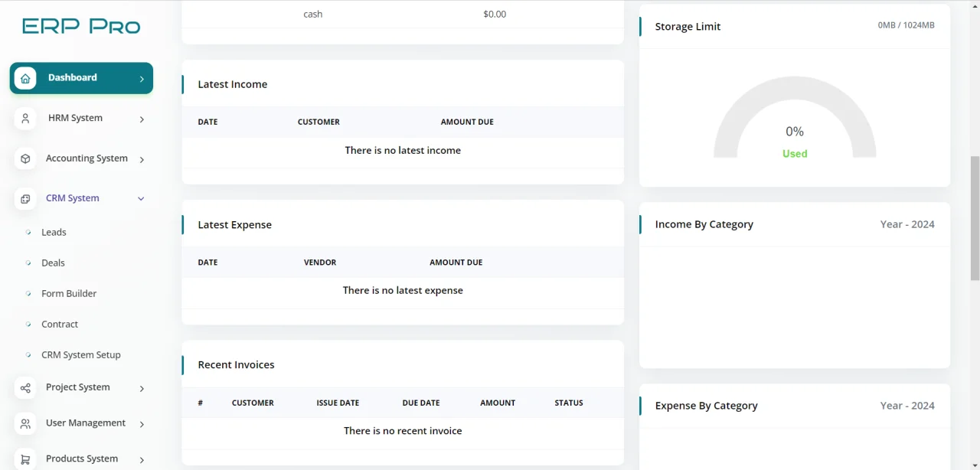Click the AMOUNT column in Recent Invoices
Image resolution: width=980 pixels, height=470 pixels.
(x=498, y=403)
